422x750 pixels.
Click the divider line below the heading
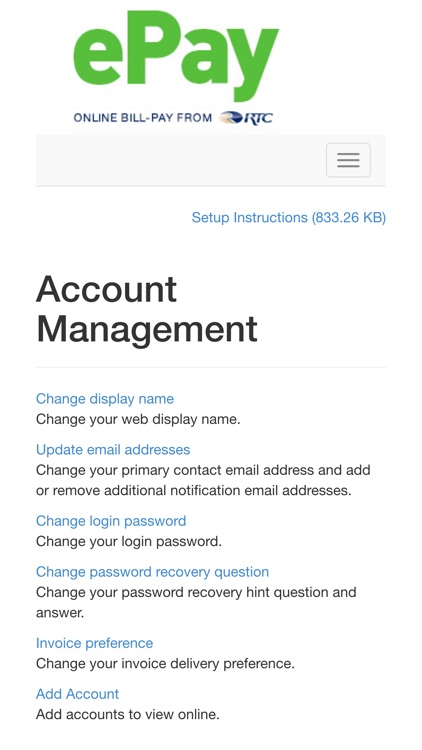[211, 367]
